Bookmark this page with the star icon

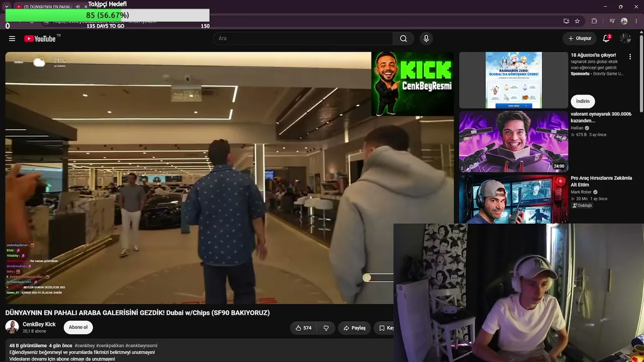577,21
